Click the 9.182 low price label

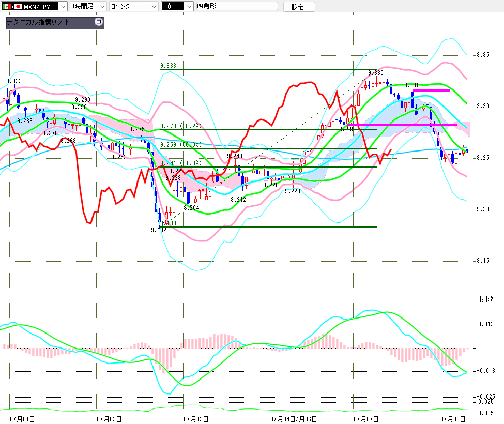(159, 230)
